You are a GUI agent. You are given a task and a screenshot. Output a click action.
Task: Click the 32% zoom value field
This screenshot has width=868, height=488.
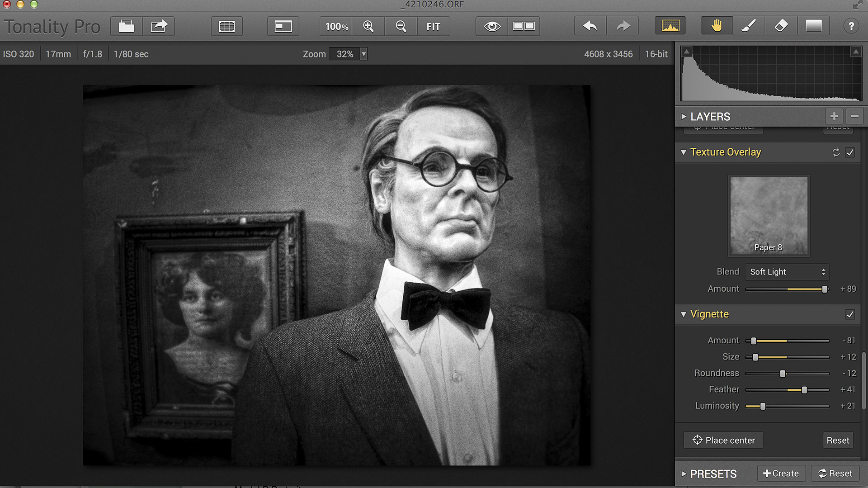click(344, 54)
